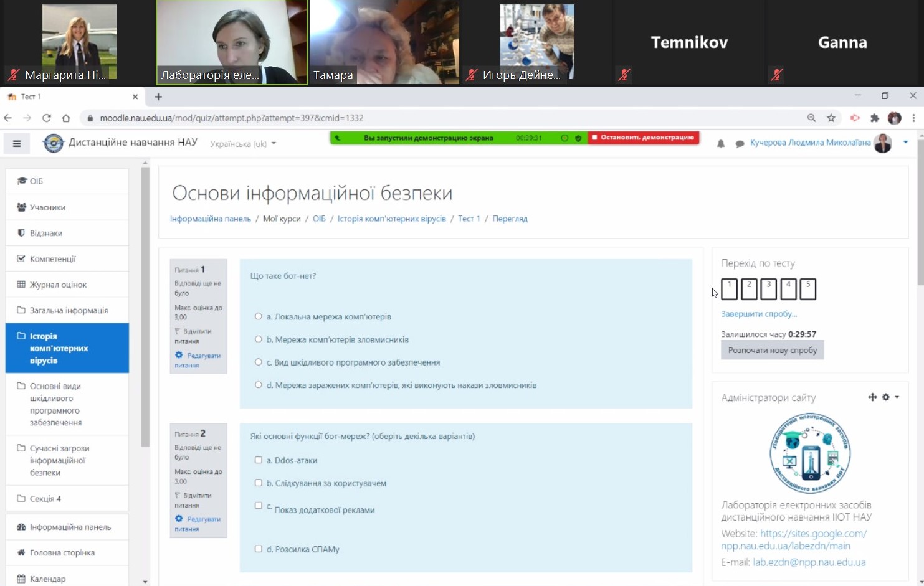Check the Розсилка СПАМу checkbox
This screenshot has width=924, height=586.
point(259,549)
